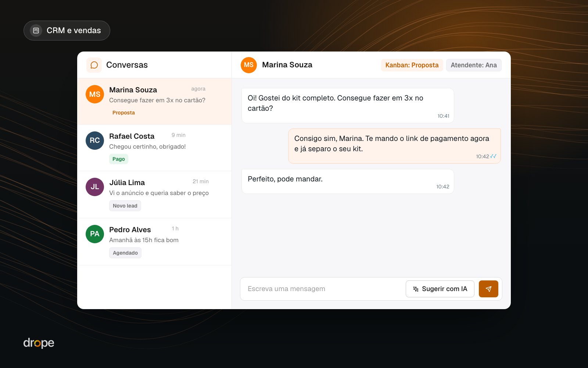Screen dimensions: 588x368
Task: Click the drope logo
Action: (x=39, y=343)
